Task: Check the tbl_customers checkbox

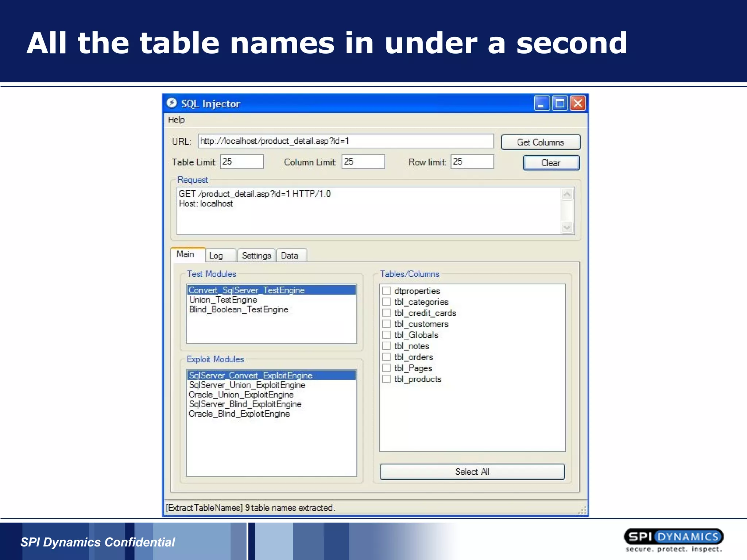Action: pos(386,324)
